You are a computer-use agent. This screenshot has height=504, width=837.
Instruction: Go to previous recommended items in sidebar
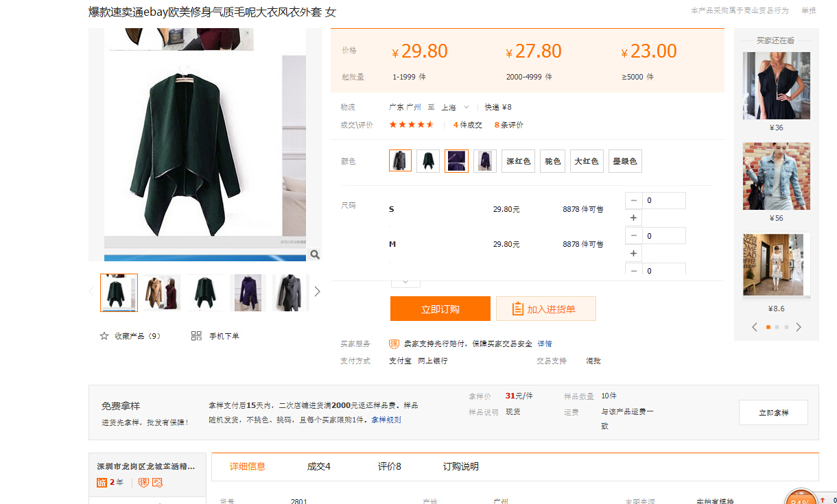[x=755, y=327]
